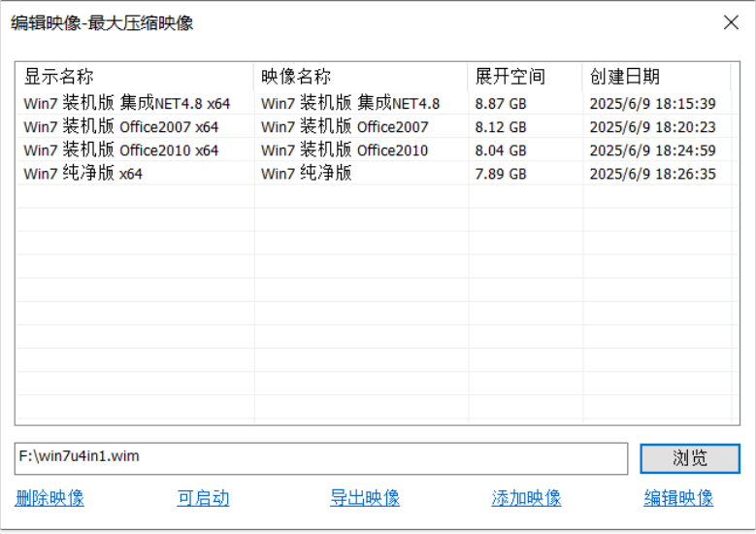Sort by 显示名称 column header
Viewport: 756px width, 534px height.
point(135,77)
